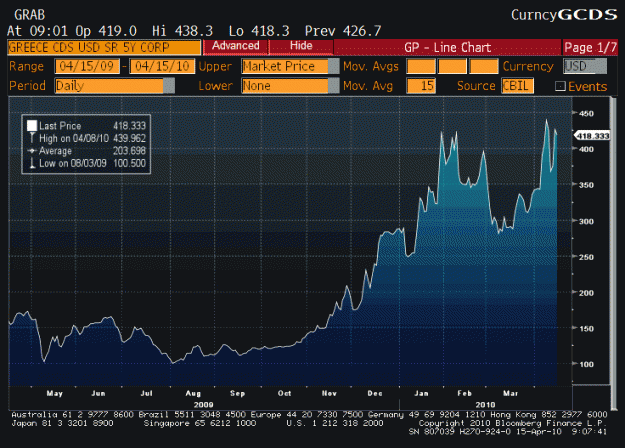The width and height of the screenshot is (625, 448).
Task: Edit the Source field CBIL
Action: click(517, 86)
